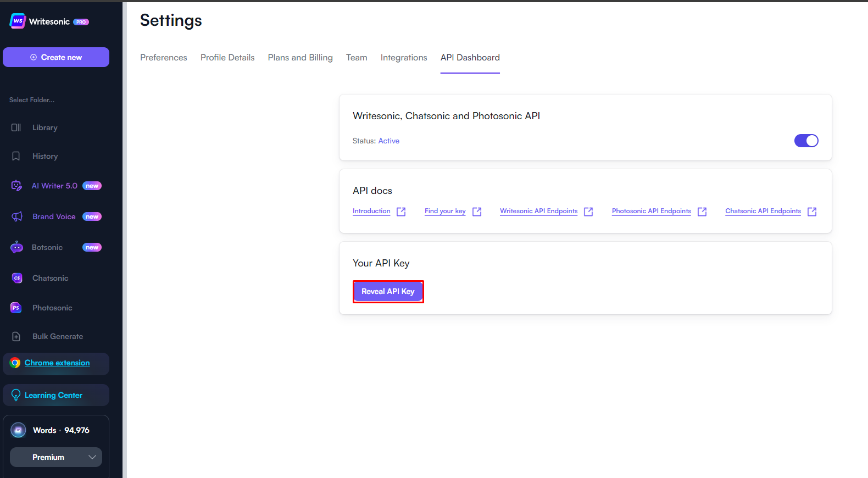868x478 pixels.
Task: Click the Create new button
Action: [56, 57]
